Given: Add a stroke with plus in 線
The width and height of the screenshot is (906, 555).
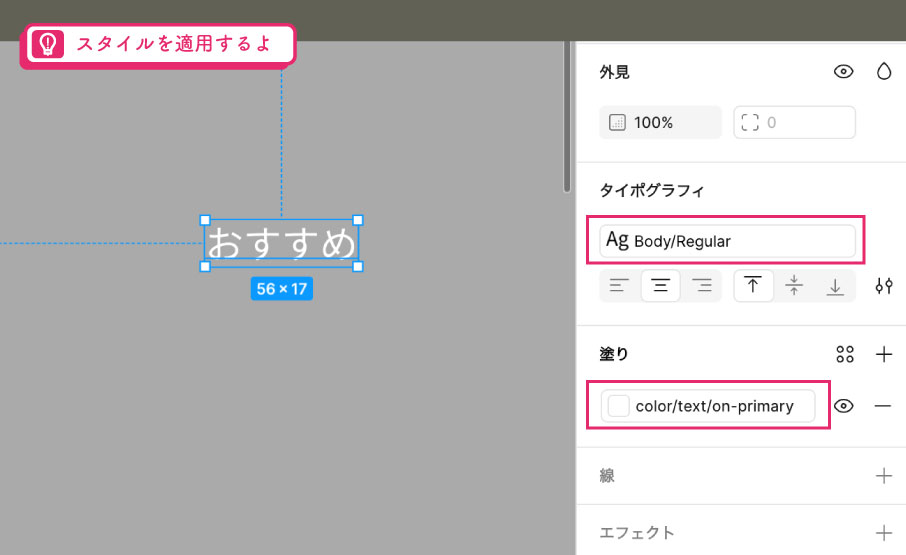Looking at the screenshot, I should pyautogui.click(x=883, y=475).
